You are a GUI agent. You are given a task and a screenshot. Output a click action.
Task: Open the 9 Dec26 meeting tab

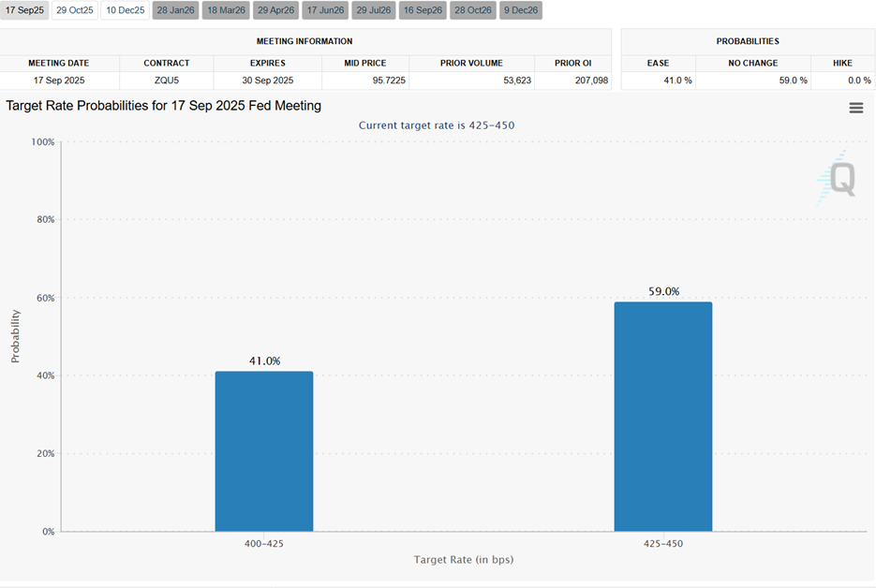pyautogui.click(x=521, y=10)
